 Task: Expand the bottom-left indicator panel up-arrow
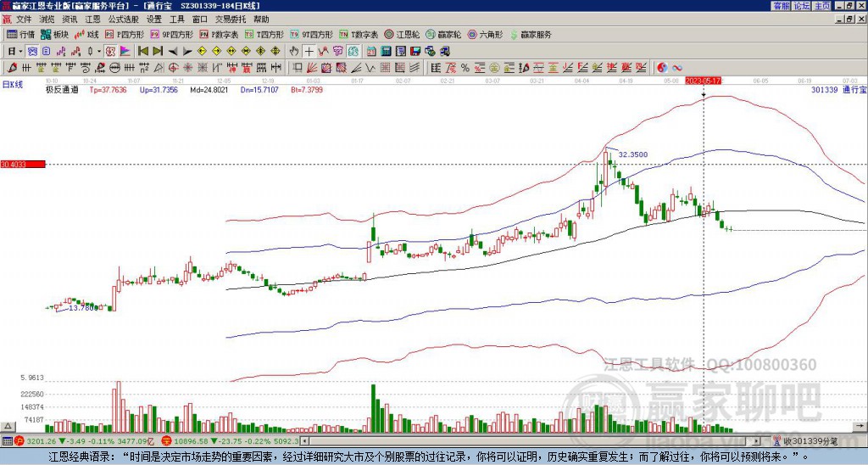coord(8,426)
